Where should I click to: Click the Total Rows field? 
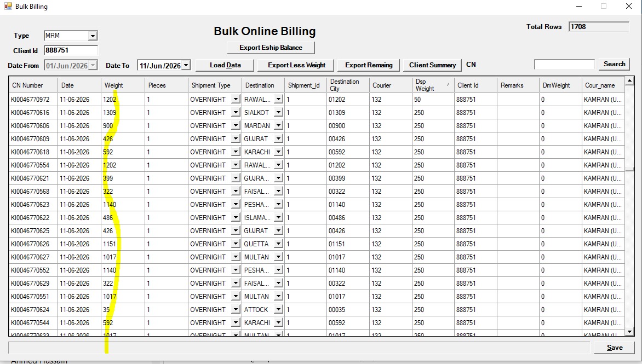[599, 27]
